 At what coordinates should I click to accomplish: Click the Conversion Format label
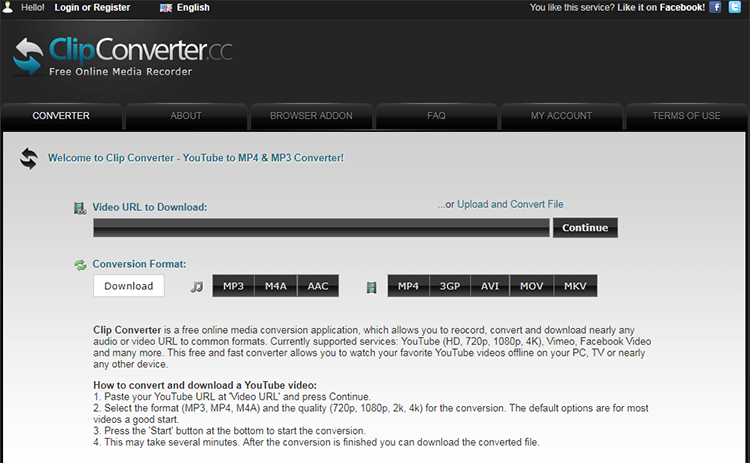coord(139,264)
